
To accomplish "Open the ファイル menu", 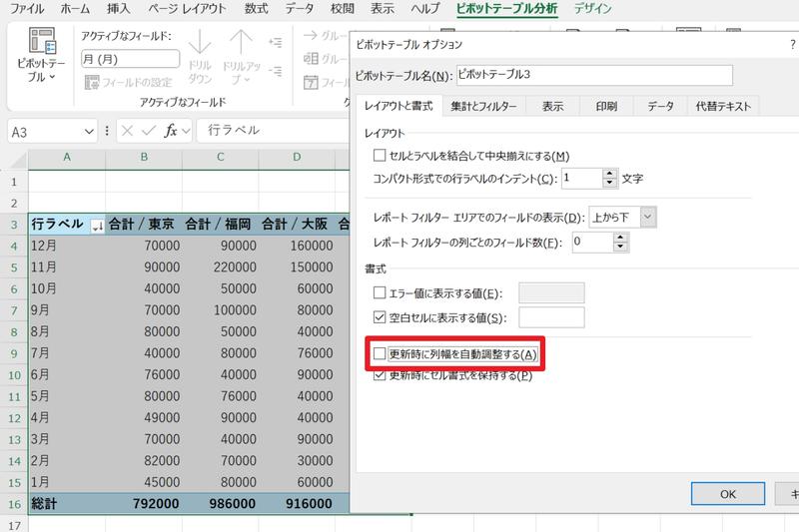I will pyautogui.click(x=27, y=9).
